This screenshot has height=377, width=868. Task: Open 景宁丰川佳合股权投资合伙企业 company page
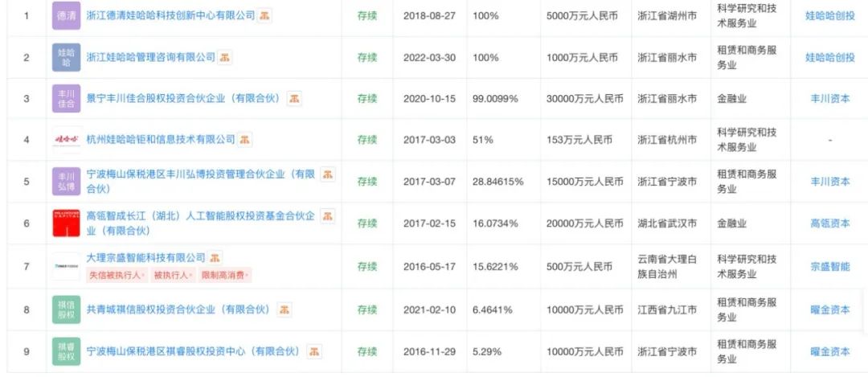pyautogui.click(x=182, y=98)
